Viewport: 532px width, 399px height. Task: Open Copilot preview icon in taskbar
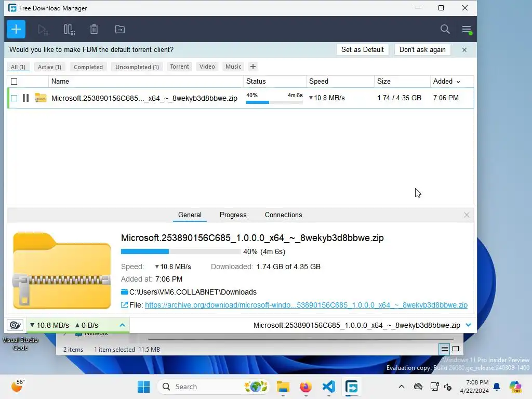coord(515,387)
